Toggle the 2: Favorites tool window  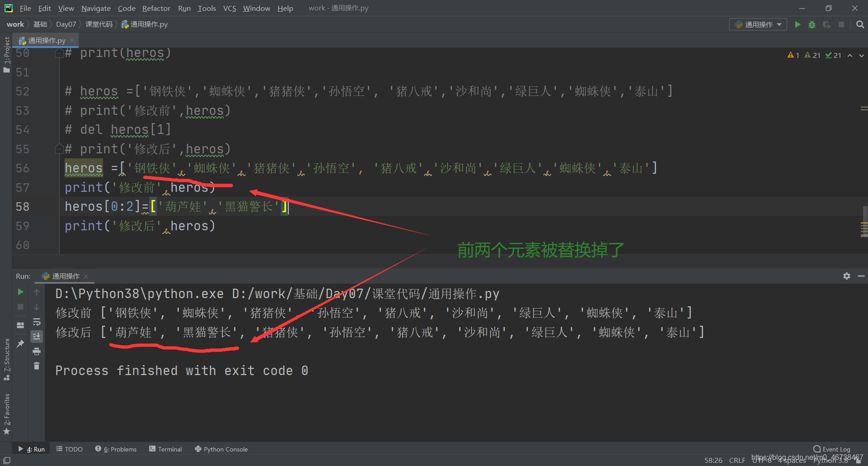[6, 414]
